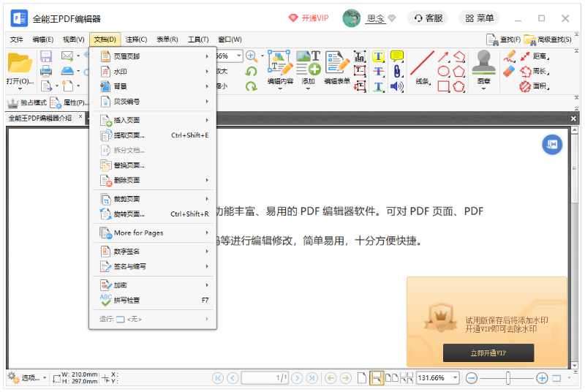Click the zoom slider handle
Viewport: 585px width, 392px height.
[507, 378]
